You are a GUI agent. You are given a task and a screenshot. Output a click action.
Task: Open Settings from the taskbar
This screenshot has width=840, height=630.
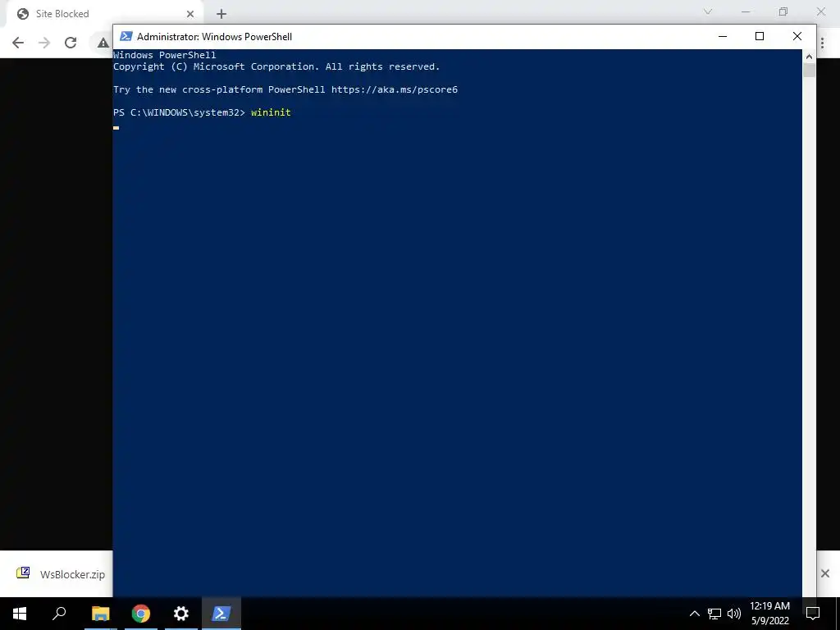181,614
